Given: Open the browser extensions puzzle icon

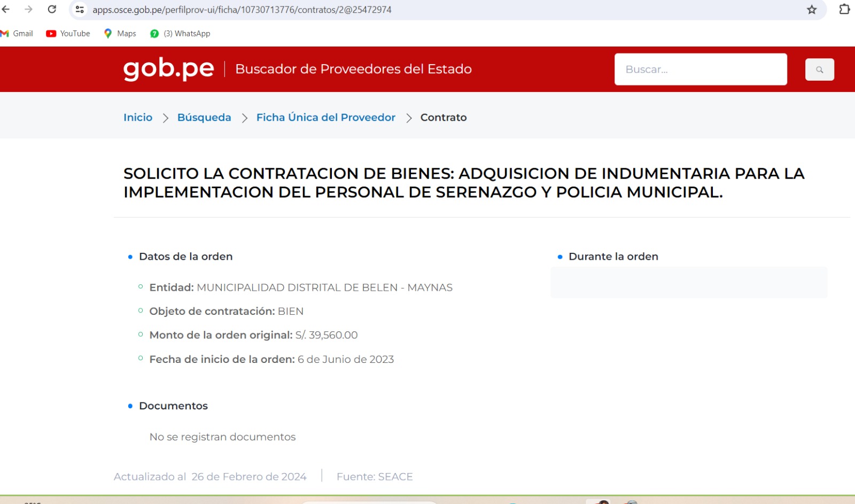Looking at the screenshot, I should pos(844,10).
